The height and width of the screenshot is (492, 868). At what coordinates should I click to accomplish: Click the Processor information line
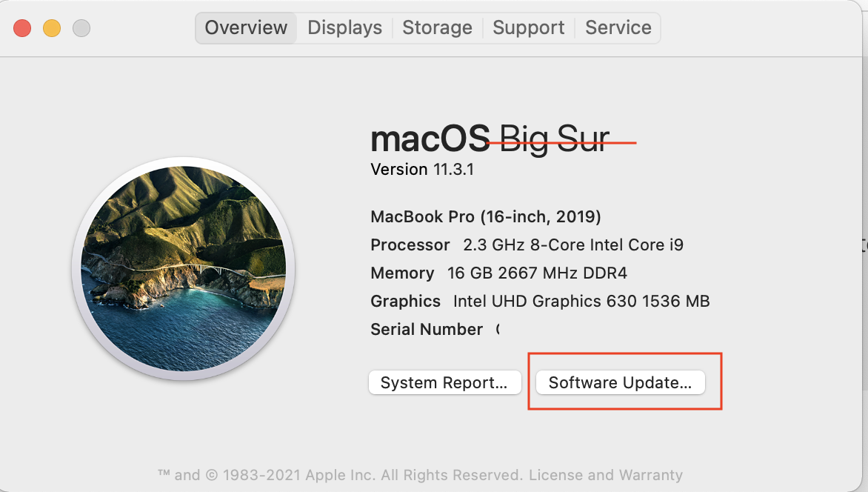527,245
